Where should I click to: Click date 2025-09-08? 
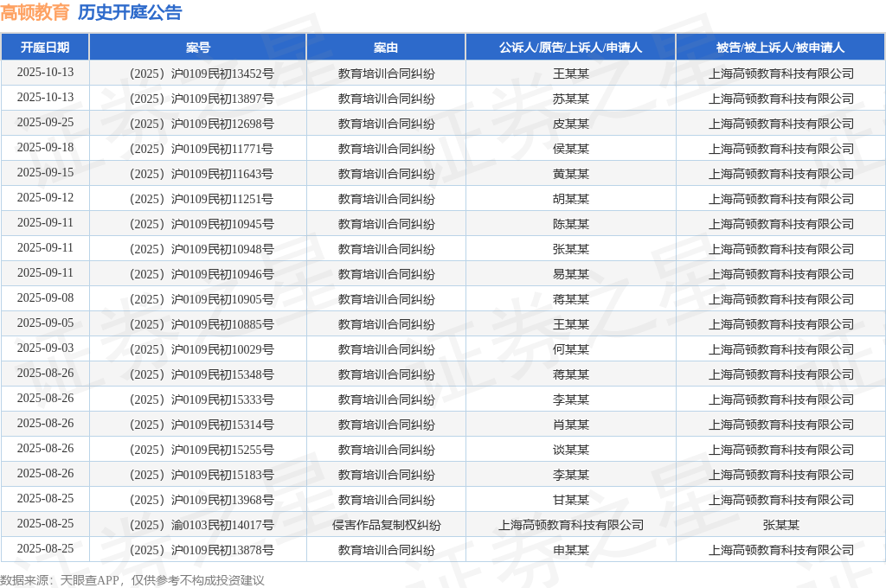(45, 297)
